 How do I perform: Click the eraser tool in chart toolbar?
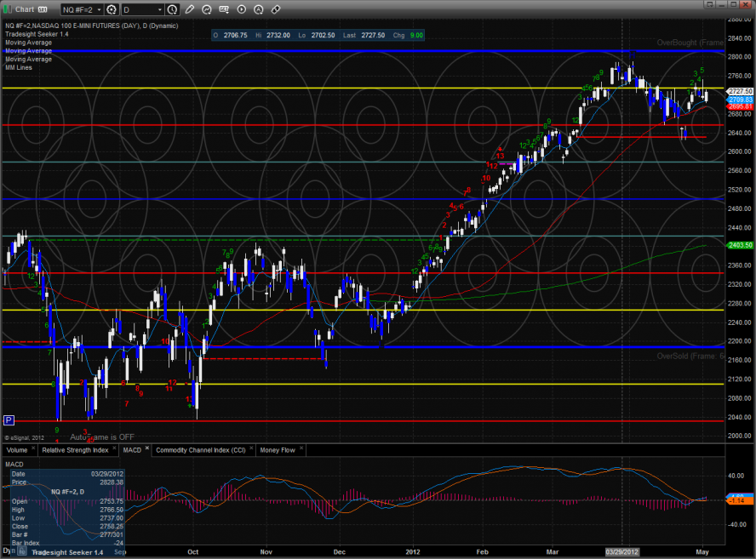[x=277, y=9]
